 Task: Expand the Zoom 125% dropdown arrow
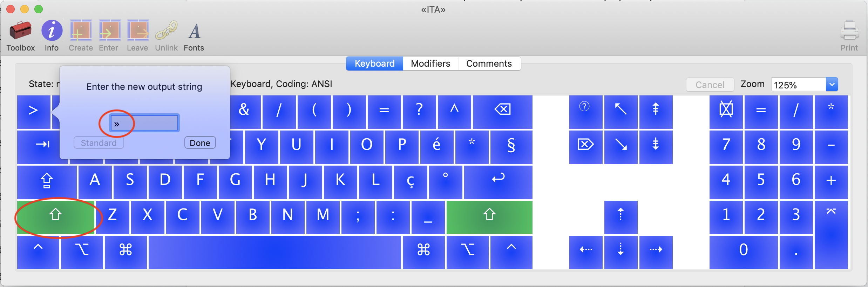[832, 85]
